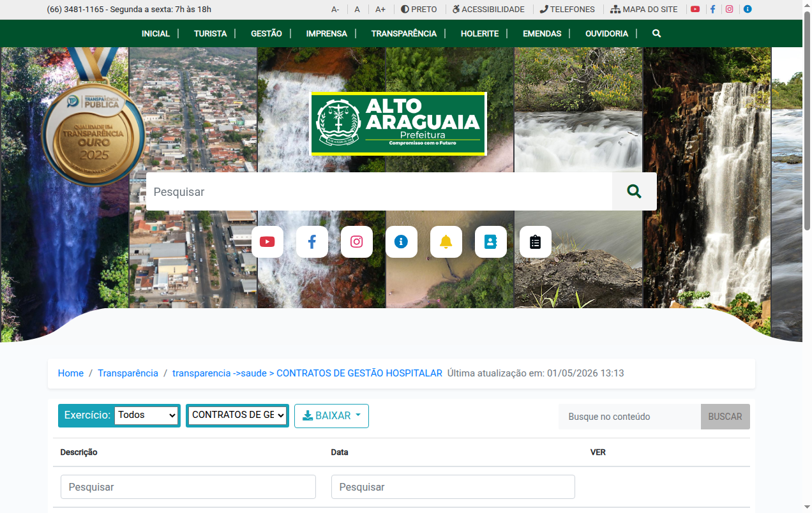Click the BUSCAR button
The height and width of the screenshot is (513, 812).
click(725, 417)
